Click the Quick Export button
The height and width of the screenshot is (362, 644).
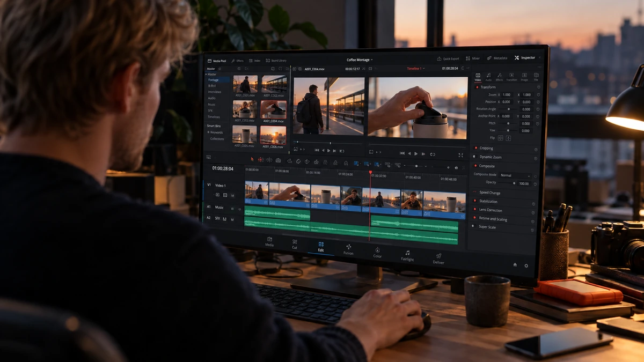tap(448, 58)
